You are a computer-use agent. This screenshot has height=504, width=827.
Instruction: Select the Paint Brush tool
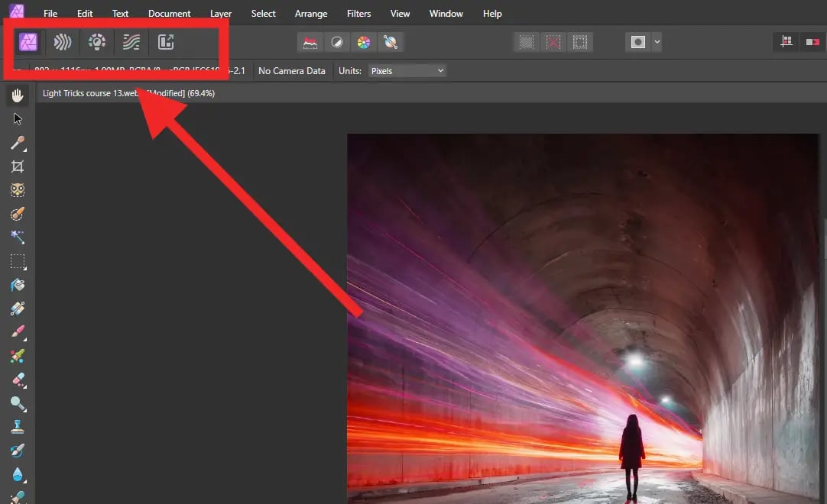pos(18,332)
